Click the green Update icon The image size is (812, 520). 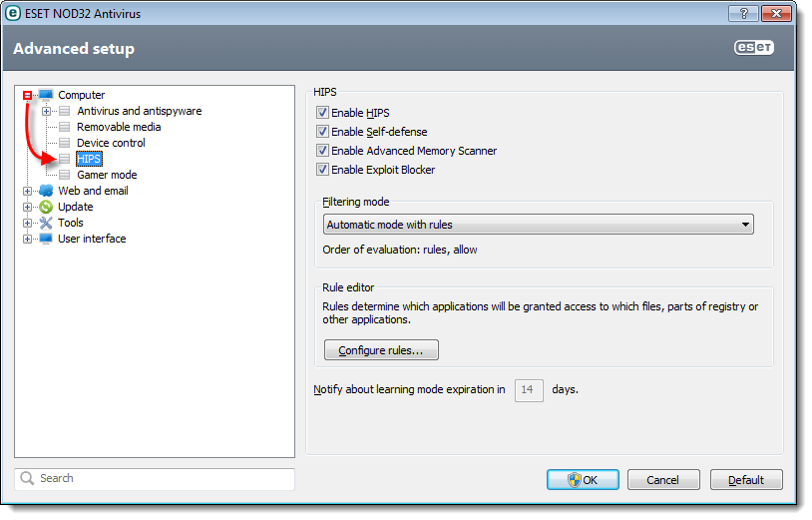point(46,207)
